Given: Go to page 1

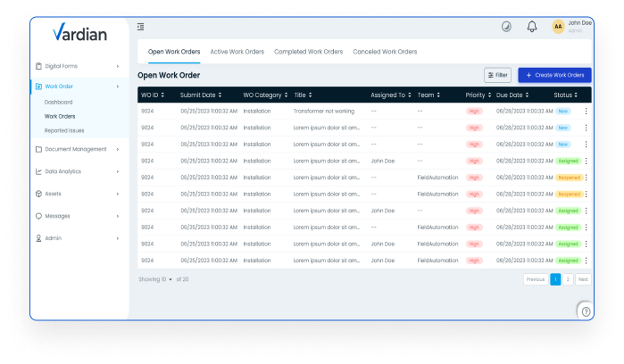Looking at the screenshot, I should click(555, 279).
